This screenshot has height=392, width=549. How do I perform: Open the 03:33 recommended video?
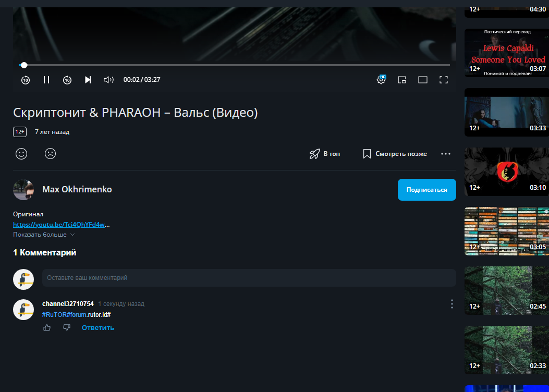coord(507,113)
